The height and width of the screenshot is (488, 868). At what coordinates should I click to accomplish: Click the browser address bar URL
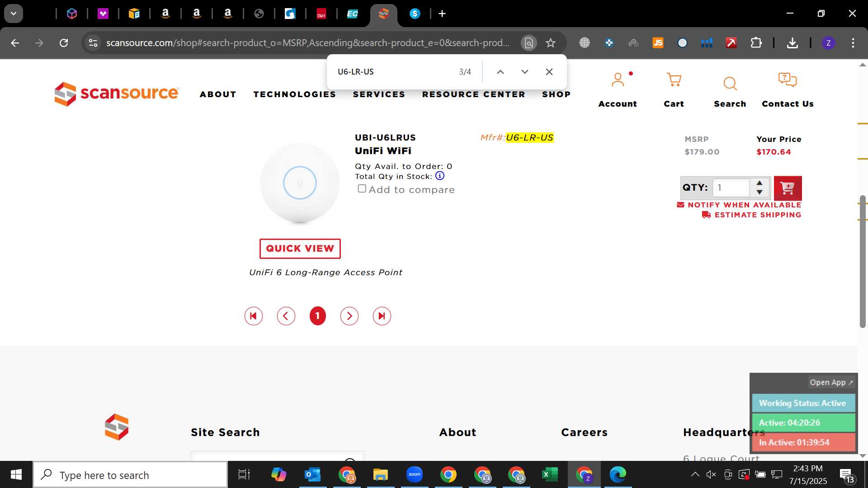[308, 43]
